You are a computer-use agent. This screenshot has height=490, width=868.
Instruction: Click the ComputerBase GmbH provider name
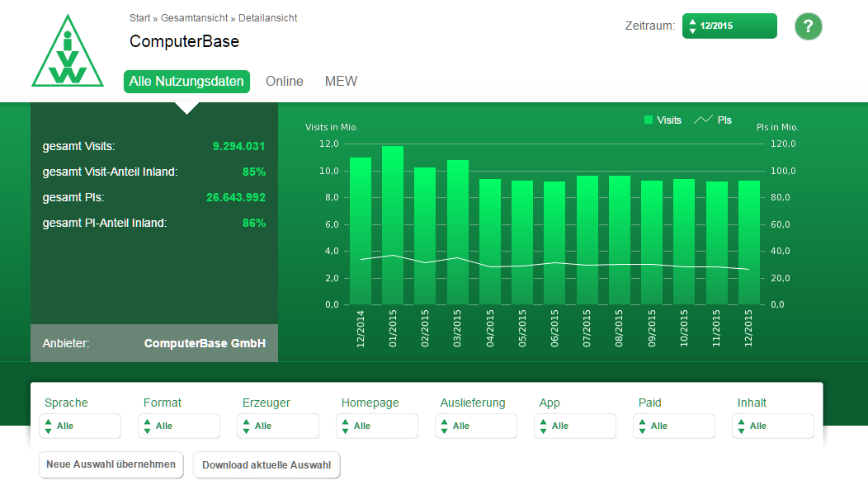(205, 343)
